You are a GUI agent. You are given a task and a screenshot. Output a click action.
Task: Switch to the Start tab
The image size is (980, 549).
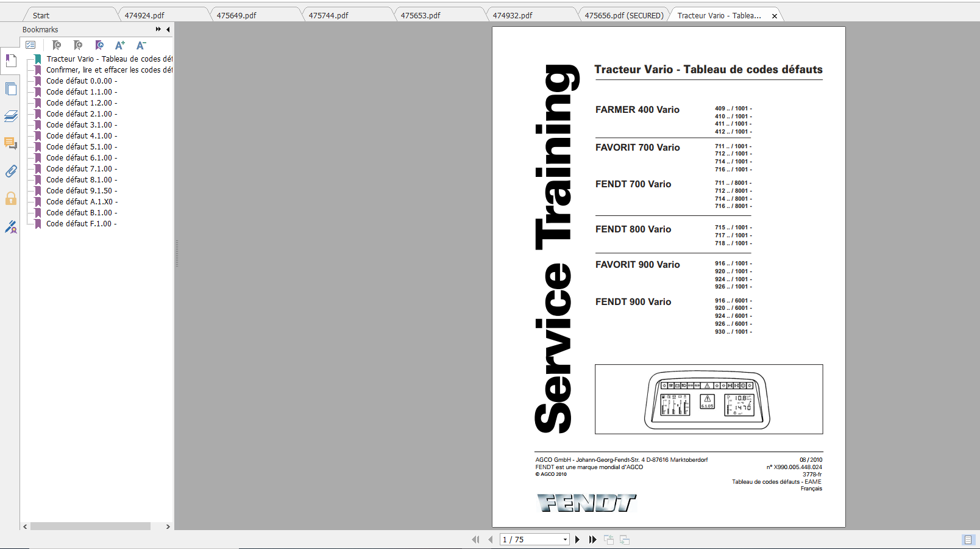41,15
